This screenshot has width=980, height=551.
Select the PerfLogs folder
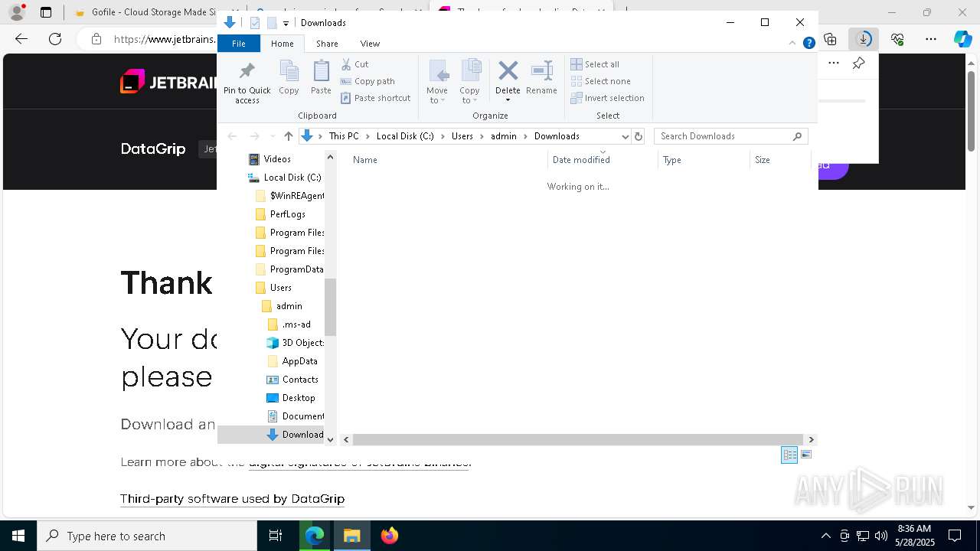click(288, 214)
